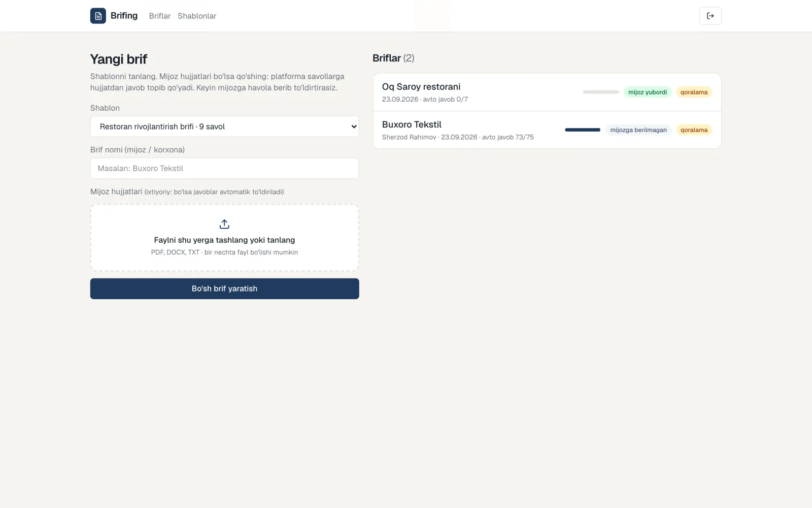Click the dropdown chevron on Restoran template
The image size is (812, 508).
tap(354, 126)
